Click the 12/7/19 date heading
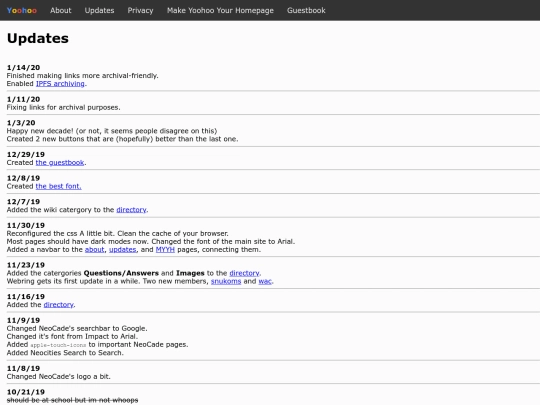This screenshot has width=540, height=405. tap(23, 202)
